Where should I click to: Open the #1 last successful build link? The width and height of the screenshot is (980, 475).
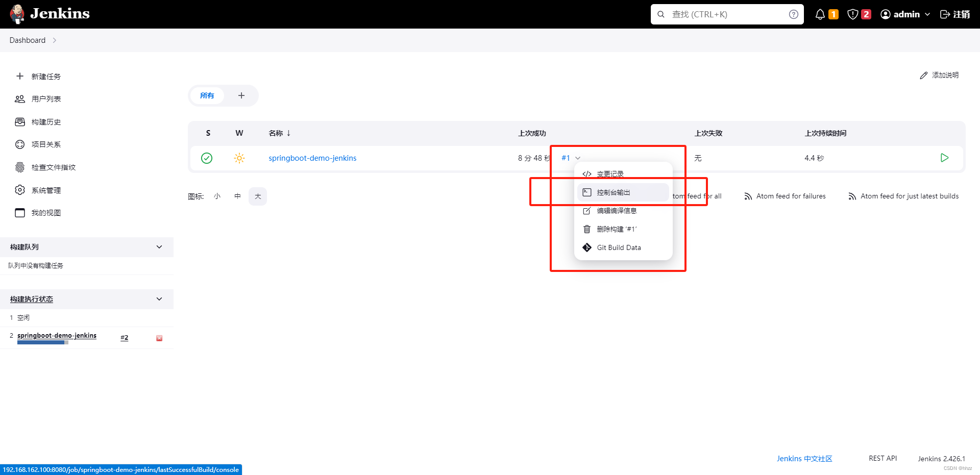pyautogui.click(x=566, y=158)
